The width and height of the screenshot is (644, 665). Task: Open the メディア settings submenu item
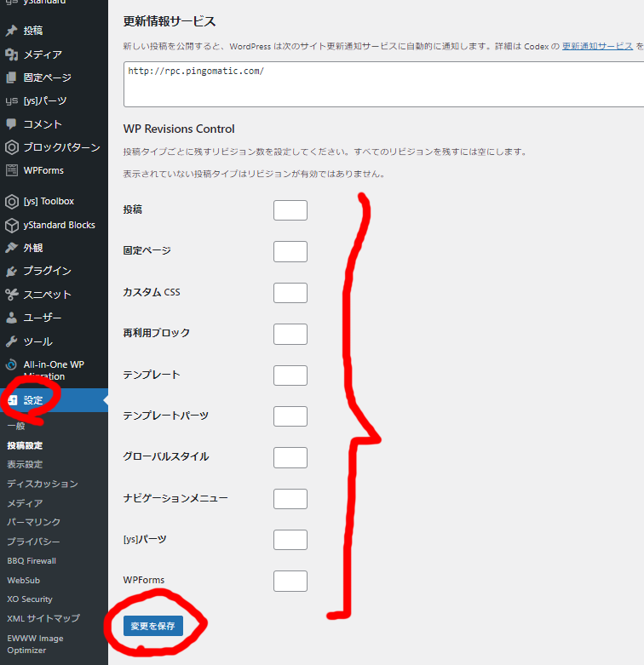(25, 503)
